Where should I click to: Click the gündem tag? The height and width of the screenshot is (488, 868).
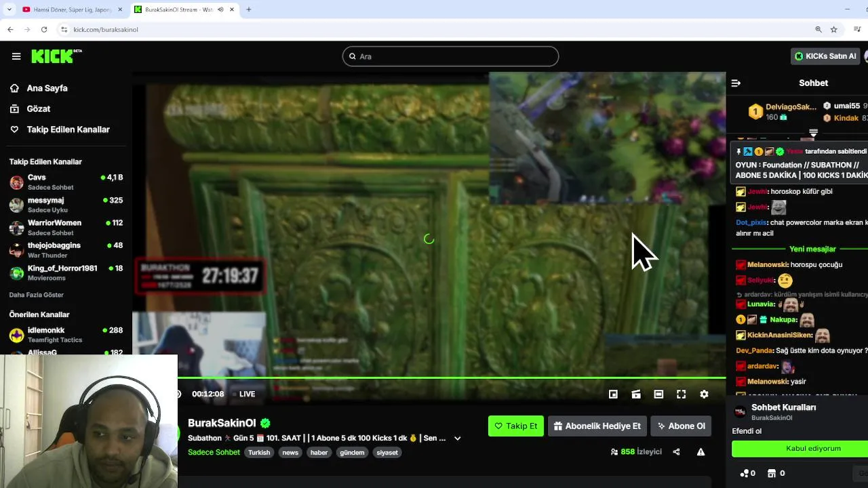point(352,453)
